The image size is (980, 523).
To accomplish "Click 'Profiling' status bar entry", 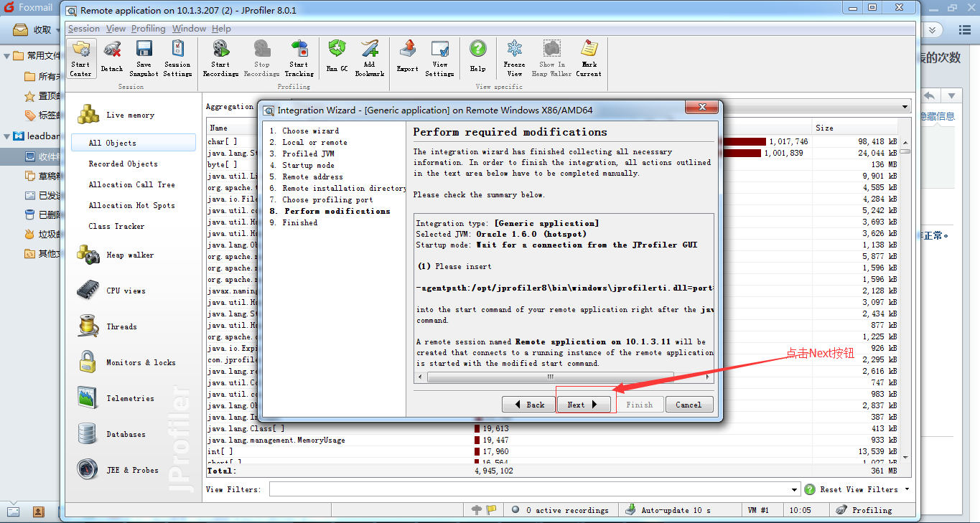I will click(864, 510).
